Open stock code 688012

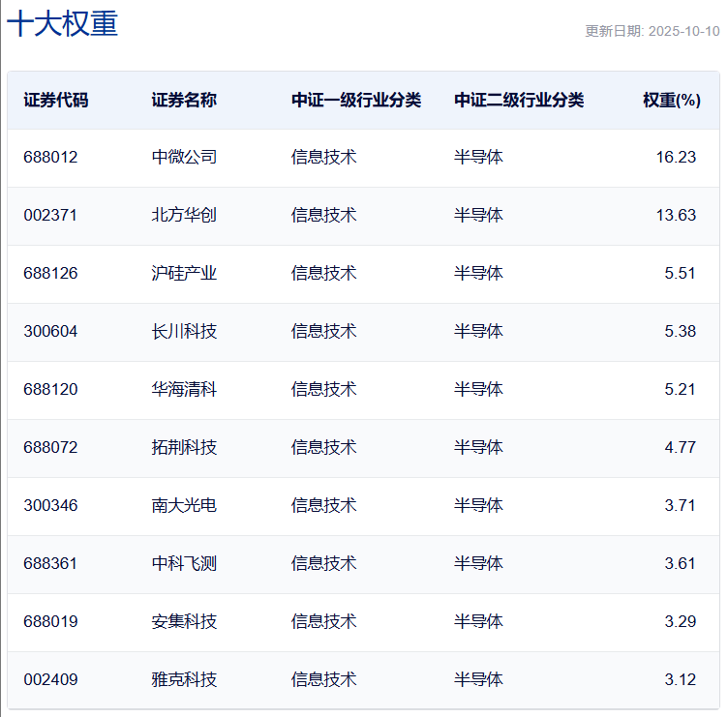pos(50,157)
